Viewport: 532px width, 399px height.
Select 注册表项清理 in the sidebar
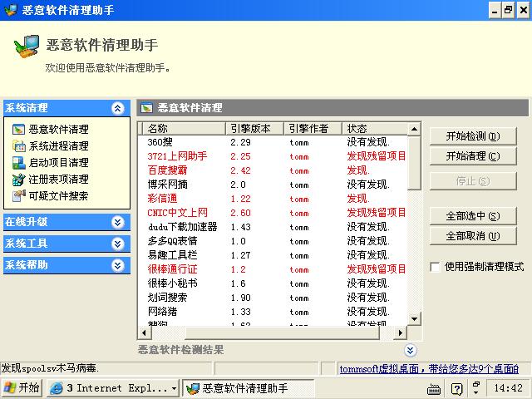[x=58, y=180]
